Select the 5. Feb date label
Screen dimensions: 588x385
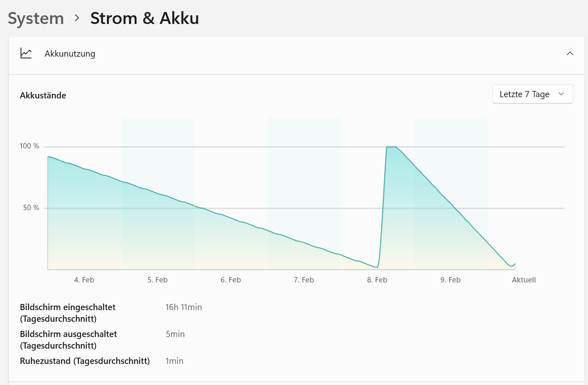[x=157, y=280]
